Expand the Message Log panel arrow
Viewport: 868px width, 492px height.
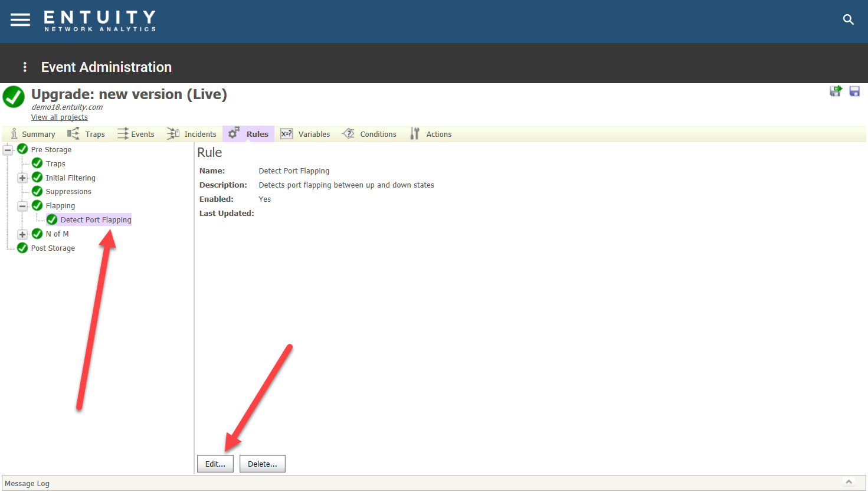coord(849,482)
